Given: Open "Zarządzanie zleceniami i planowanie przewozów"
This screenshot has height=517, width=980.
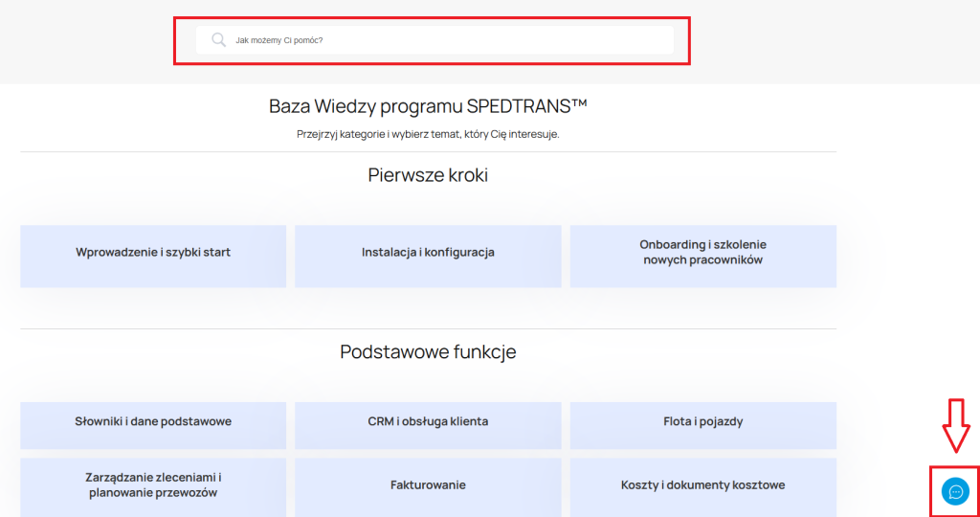Looking at the screenshot, I should click(153, 486).
